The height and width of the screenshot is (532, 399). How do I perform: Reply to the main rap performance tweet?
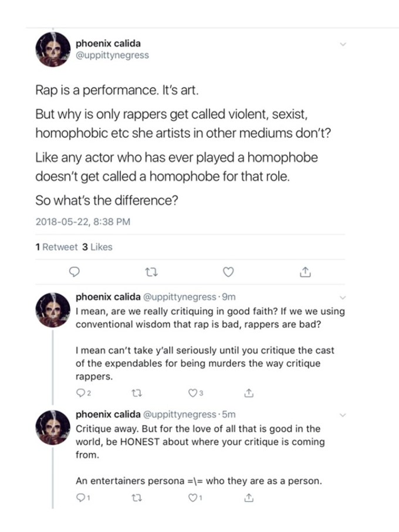pyautogui.click(x=75, y=272)
